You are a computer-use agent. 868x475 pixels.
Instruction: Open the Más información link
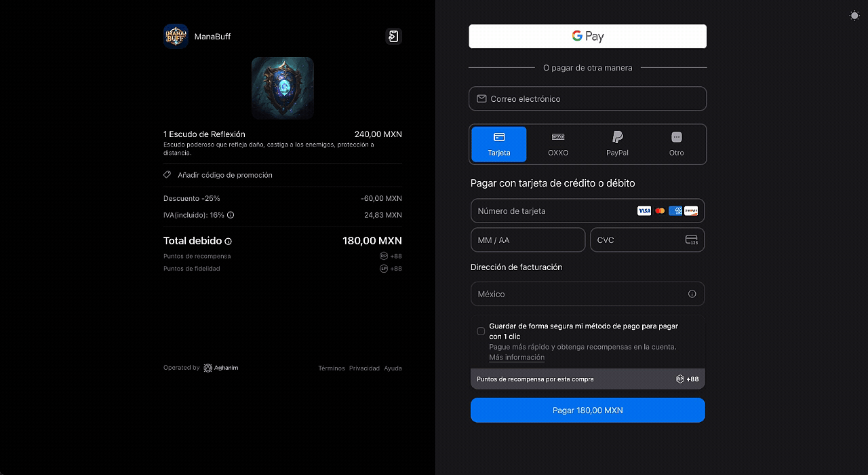[x=517, y=358]
